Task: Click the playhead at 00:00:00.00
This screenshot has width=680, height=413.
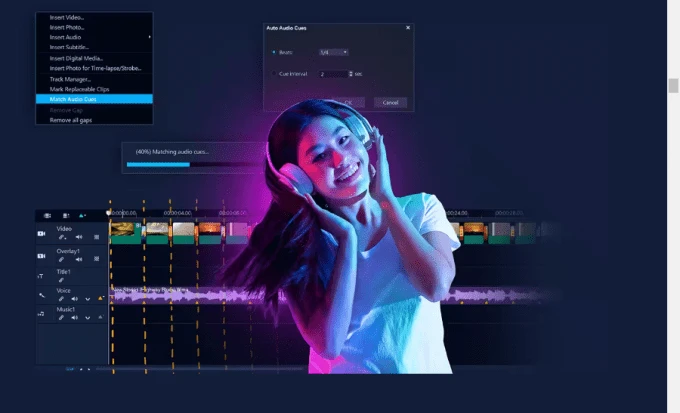Action: [108, 213]
